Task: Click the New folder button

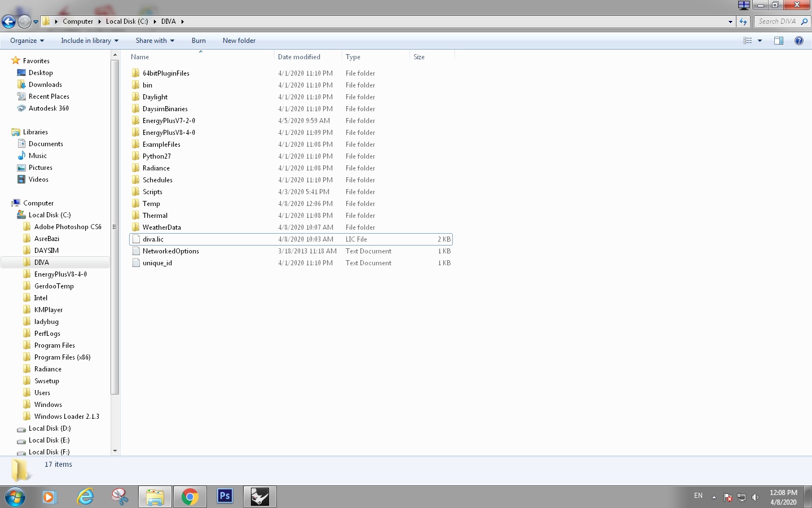Action: (x=239, y=41)
